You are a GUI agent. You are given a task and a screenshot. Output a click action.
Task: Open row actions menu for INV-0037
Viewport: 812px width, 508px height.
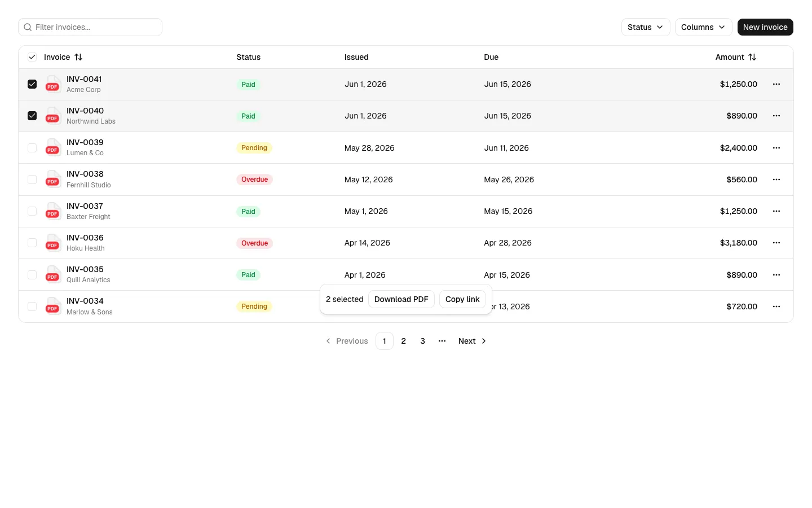point(776,211)
